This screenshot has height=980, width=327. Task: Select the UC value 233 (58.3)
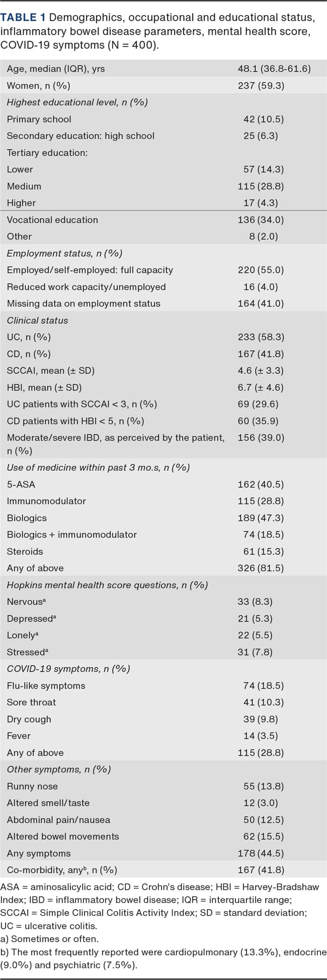pos(261,337)
